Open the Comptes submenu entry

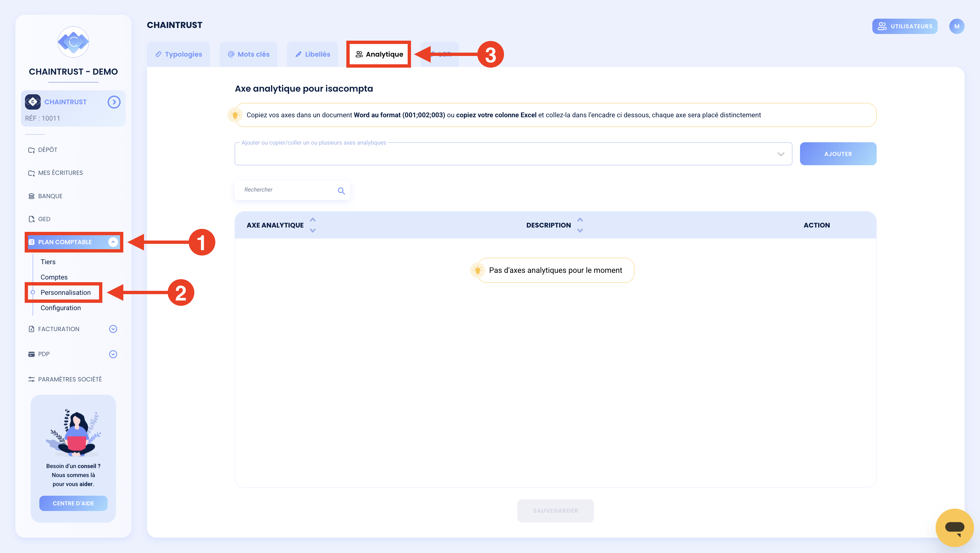(54, 277)
